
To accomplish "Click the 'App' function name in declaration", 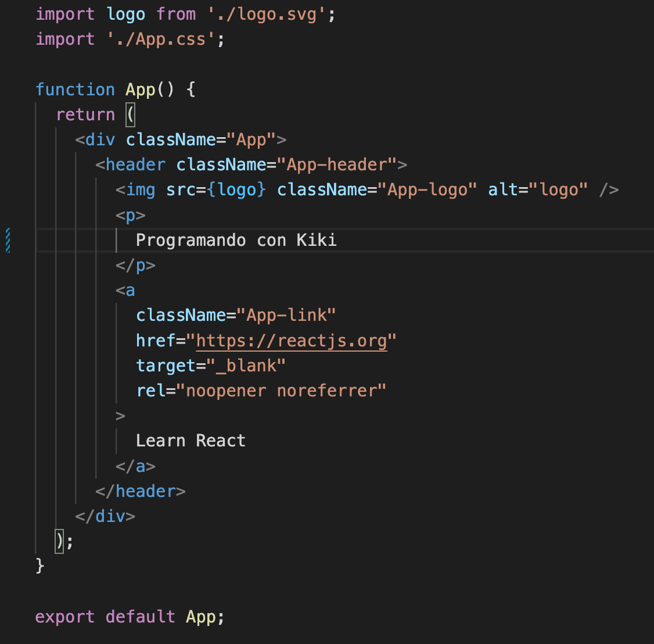I will (141, 90).
